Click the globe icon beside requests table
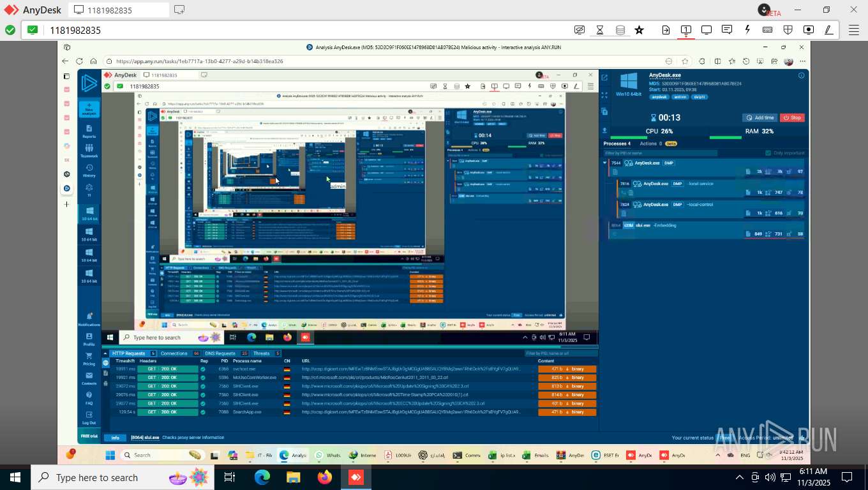 pos(105,363)
